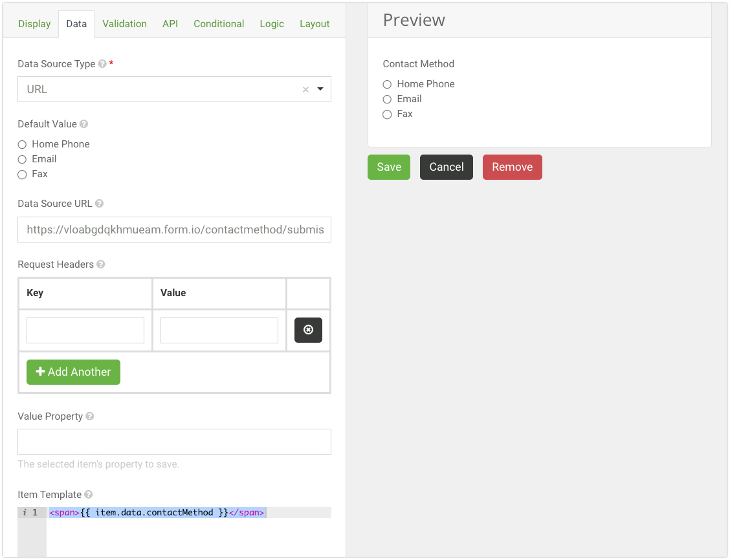The width and height of the screenshot is (730, 560).
Task: Open the Data Source Type dropdown arrow
Action: pos(320,89)
